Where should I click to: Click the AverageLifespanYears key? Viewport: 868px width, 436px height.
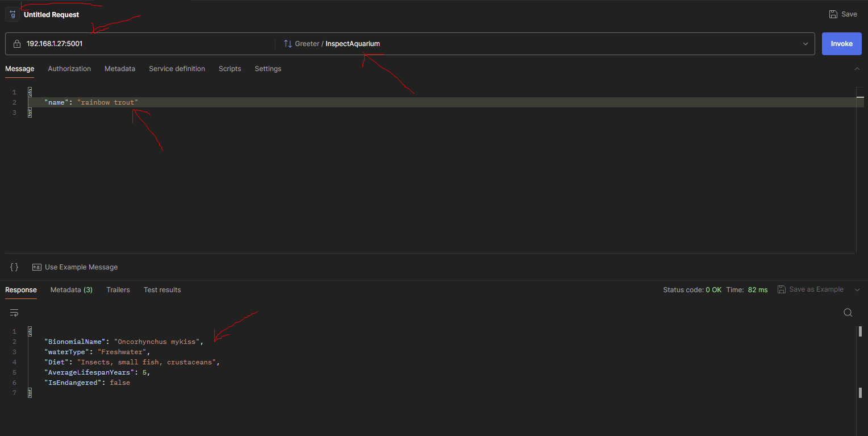[x=89, y=372]
